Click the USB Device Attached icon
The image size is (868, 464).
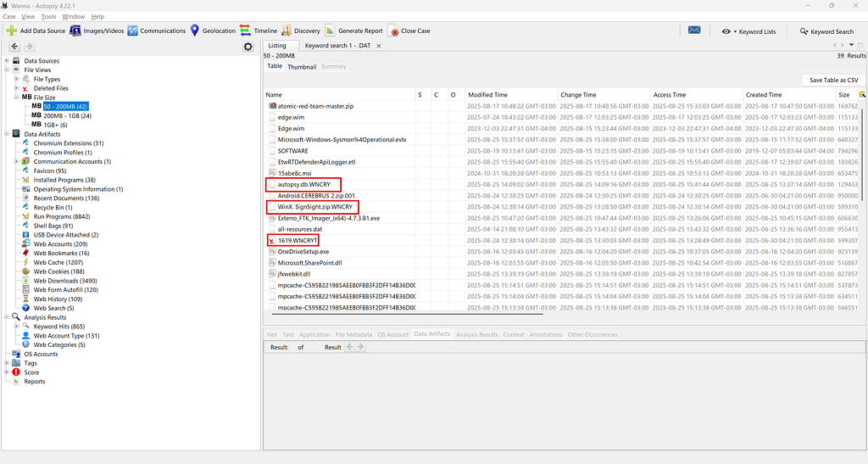[x=25, y=235]
